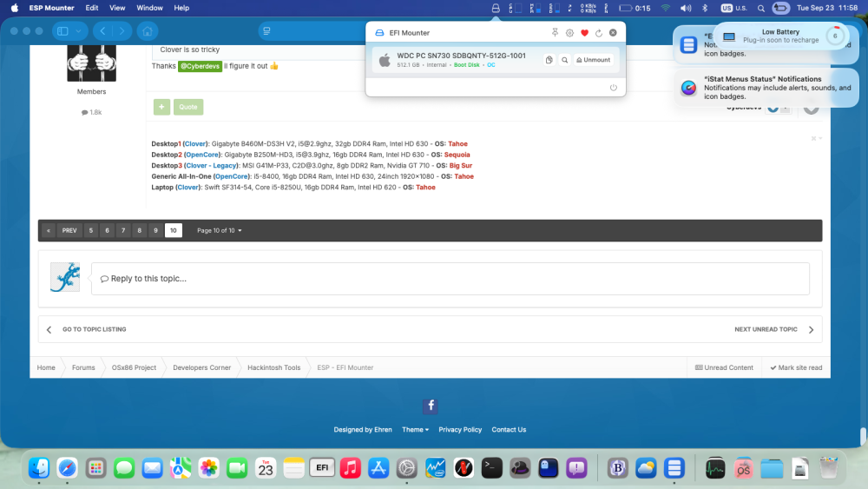Viewport: 868px width, 489px height.
Task: Open page 6 of the topic
Action: click(x=107, y=230)
